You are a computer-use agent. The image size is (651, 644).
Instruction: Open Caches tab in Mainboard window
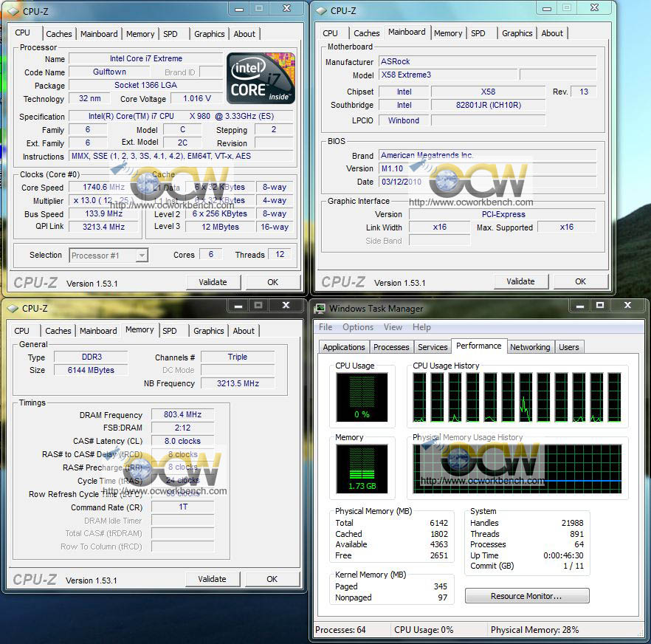point(366,32)
